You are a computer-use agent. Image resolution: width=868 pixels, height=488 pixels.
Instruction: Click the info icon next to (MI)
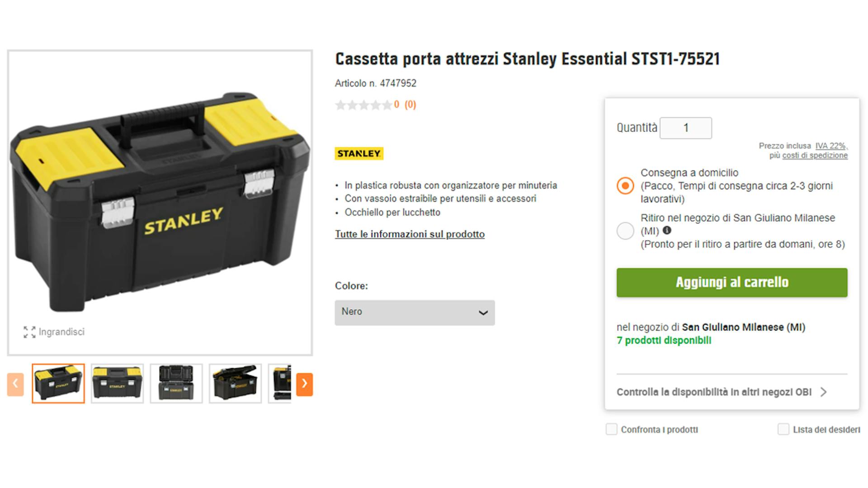pyautogui.click(x=667, y=231)
